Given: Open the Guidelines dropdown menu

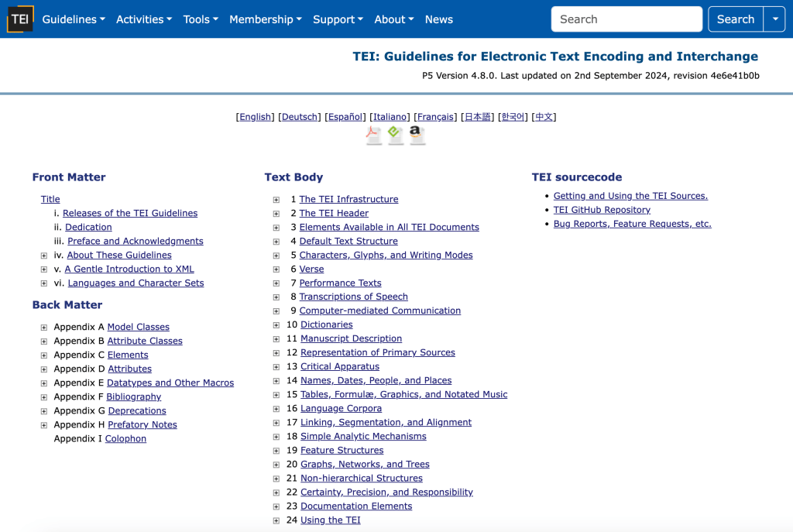Looking at the screenshot, I should tap(74, 19).
